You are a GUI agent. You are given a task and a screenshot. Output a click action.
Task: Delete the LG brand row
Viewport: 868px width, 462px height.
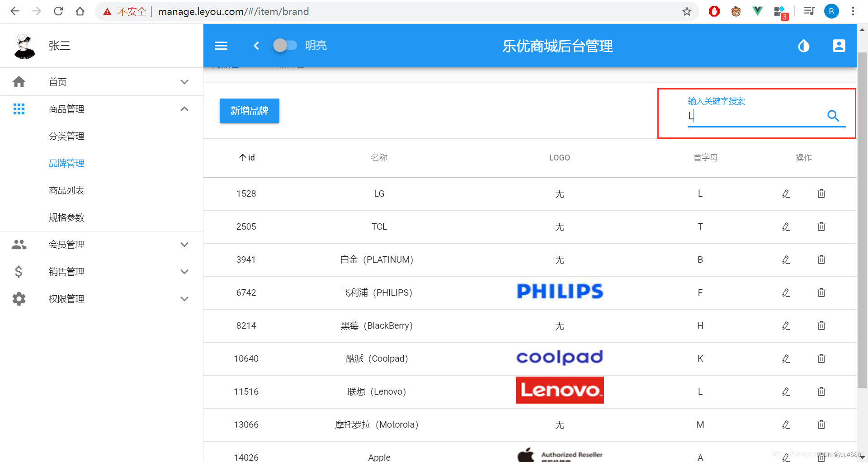821,193
